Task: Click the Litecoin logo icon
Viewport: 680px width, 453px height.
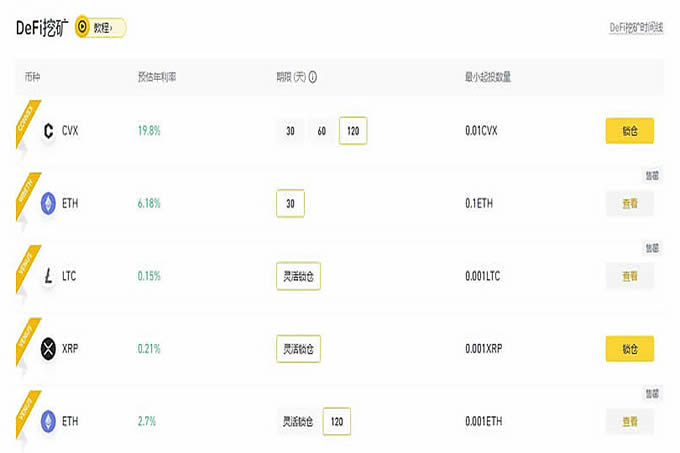Action: click(48, 276)
